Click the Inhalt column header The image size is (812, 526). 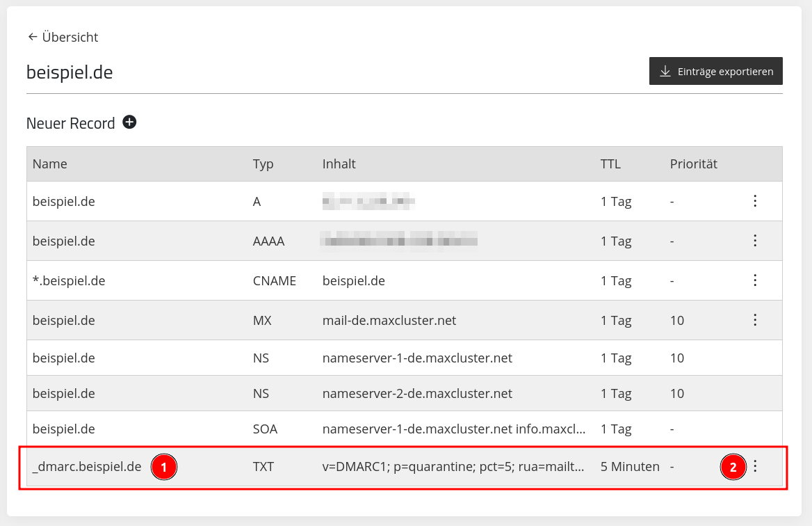[339, 164]
